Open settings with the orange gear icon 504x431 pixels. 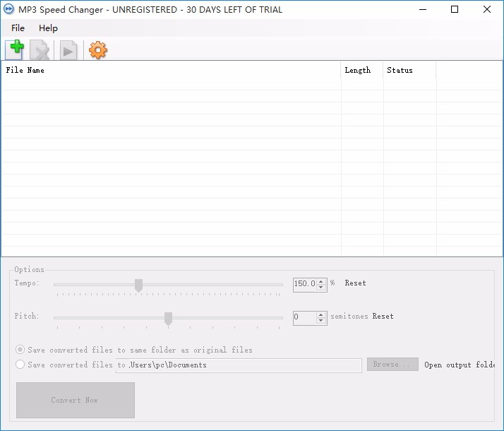click(97, 50)
